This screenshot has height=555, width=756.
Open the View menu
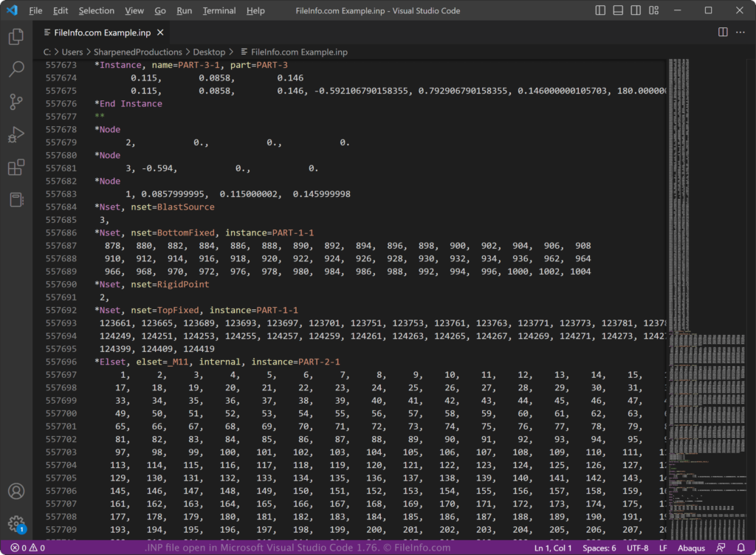pyautogui.click(x=134, y=10)
